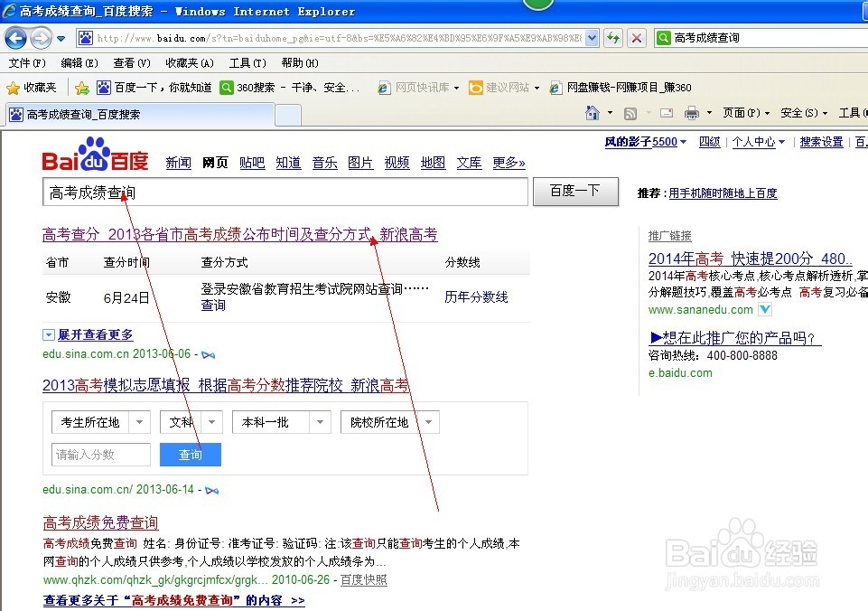Viewport: 868px width, 611px height.
Task: Click the 百度一下 search button
Action: (575, 192)
